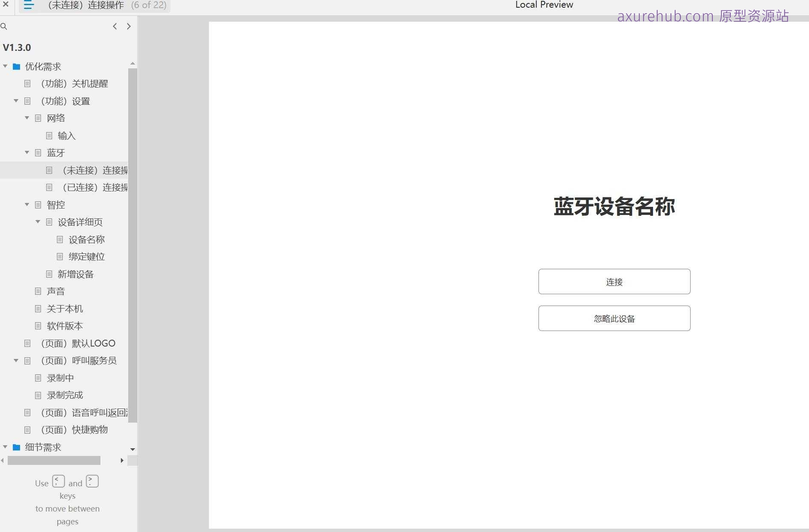Click the 忽略此设备 button
The width and height of the screenshot is (809, 532).
point(614,318)
